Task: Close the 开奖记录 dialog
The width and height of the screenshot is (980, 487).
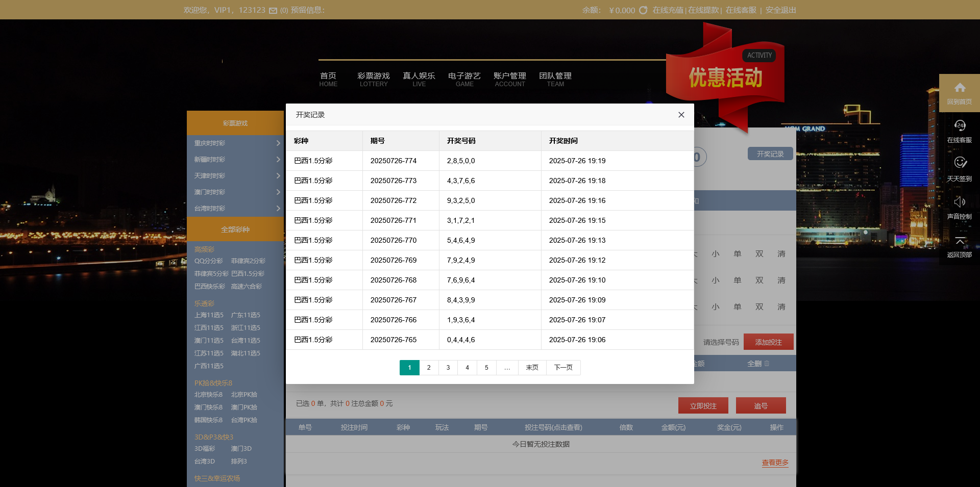Action: pos(681,115)
